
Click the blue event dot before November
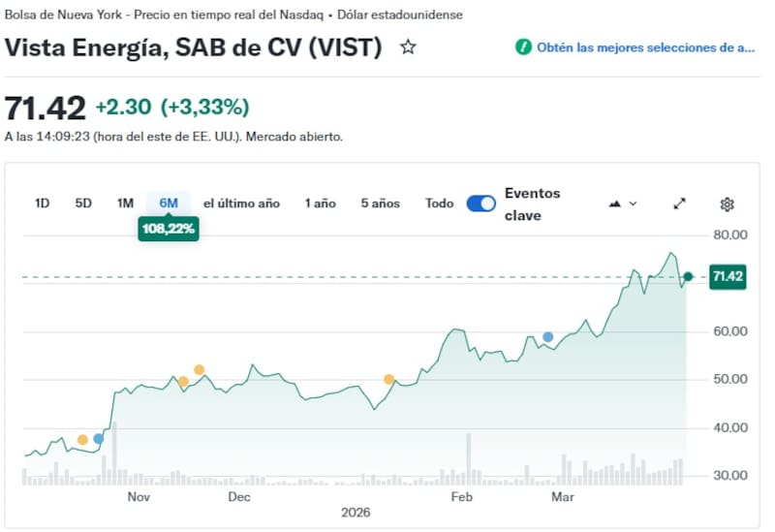(x=98, y=439)
